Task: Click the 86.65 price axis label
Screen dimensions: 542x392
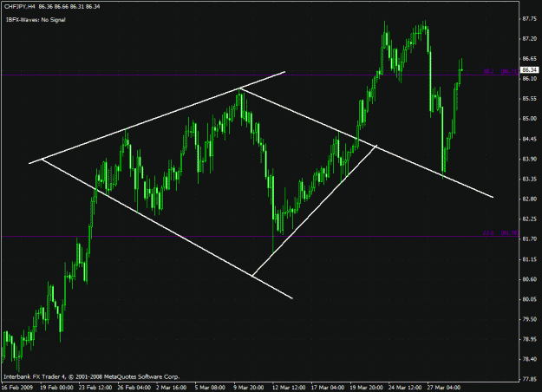Action: [530, 58]
